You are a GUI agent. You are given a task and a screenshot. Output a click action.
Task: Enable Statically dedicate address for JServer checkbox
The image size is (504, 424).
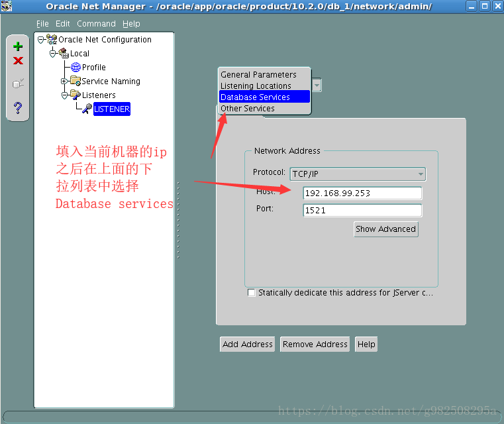click(x=252, y=293)
